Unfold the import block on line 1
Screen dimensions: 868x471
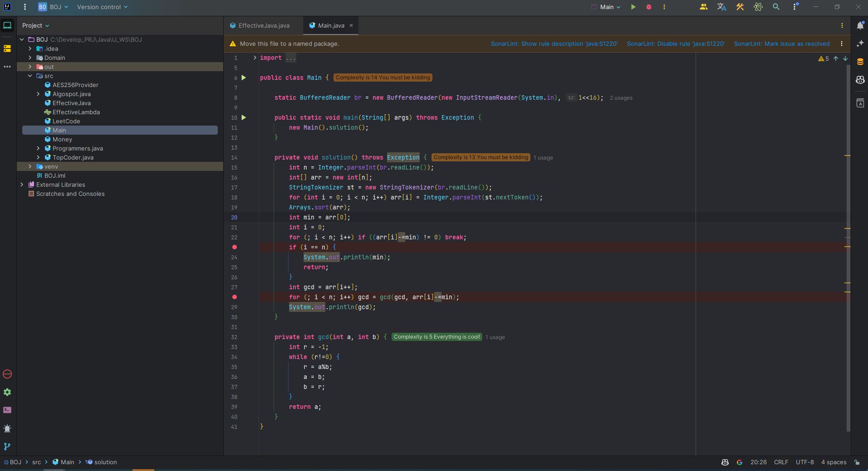coord(255,58)
